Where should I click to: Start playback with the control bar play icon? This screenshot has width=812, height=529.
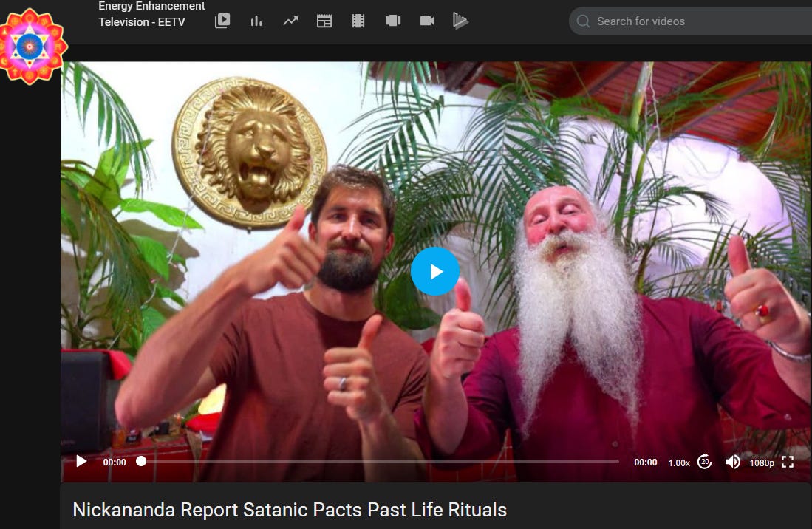81,461
